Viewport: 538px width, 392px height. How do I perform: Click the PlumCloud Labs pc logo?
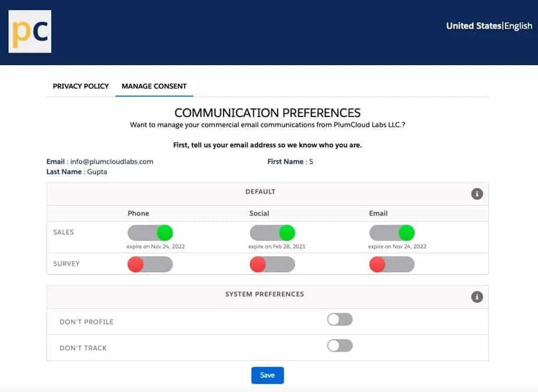pyautogui.click(x=30, y=31)
